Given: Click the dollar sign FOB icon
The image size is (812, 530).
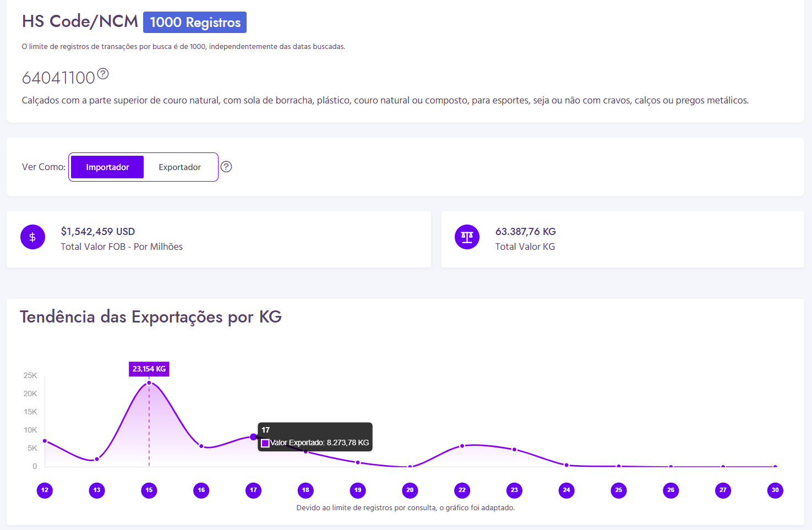Looking at the screenshot, I should pyautogui.click(x=32, y=237).
